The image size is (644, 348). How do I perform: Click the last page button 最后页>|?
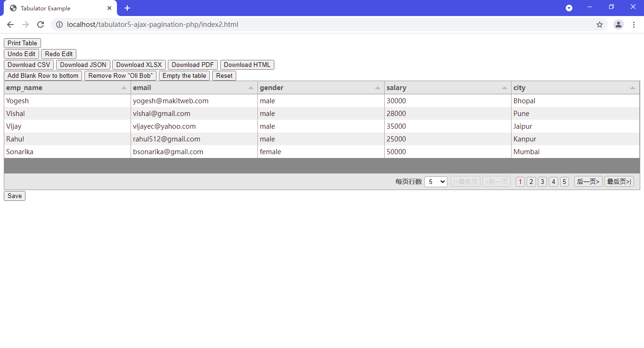point(619,182)
